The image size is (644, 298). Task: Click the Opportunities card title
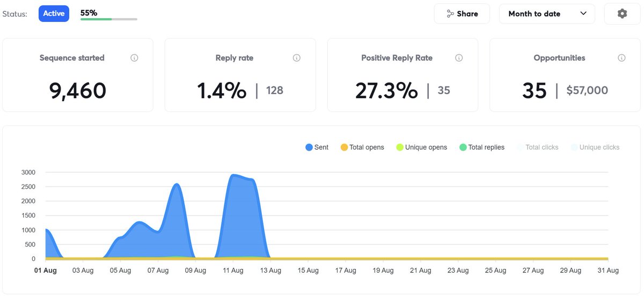559,58
